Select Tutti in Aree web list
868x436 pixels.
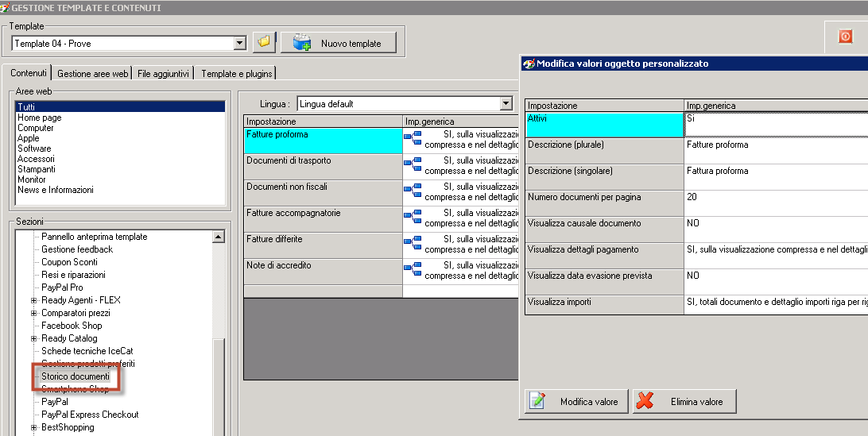[120, 106]
